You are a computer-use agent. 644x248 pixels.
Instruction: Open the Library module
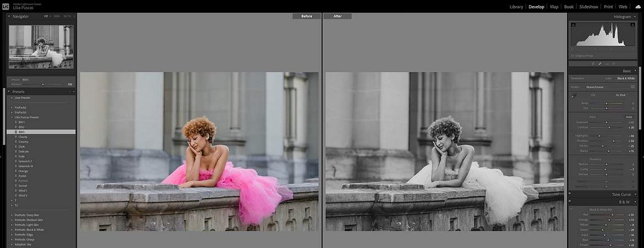click(x=516, y=7)
